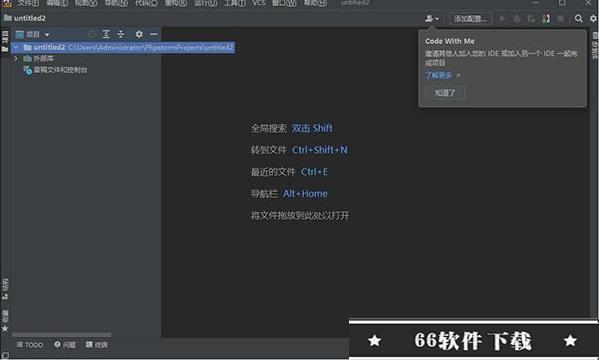Click the star icon on the left stripe
Viewport: 599px width, 360px height.
[5, 328]
